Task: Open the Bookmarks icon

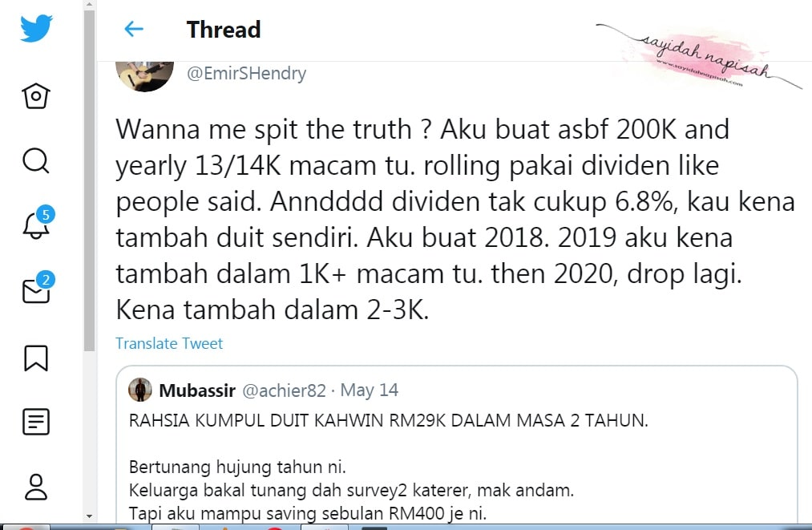Action: (x=36, y=358)
